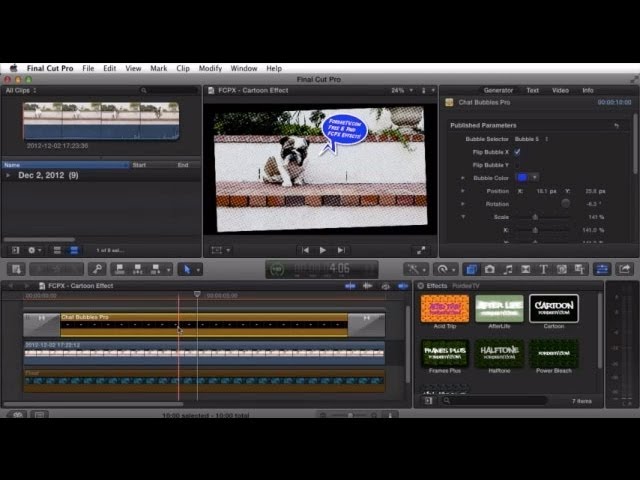This screenshot has width=640, height=480.
Task: Connect the selected clip to the primary storyline
Action: 120,269
